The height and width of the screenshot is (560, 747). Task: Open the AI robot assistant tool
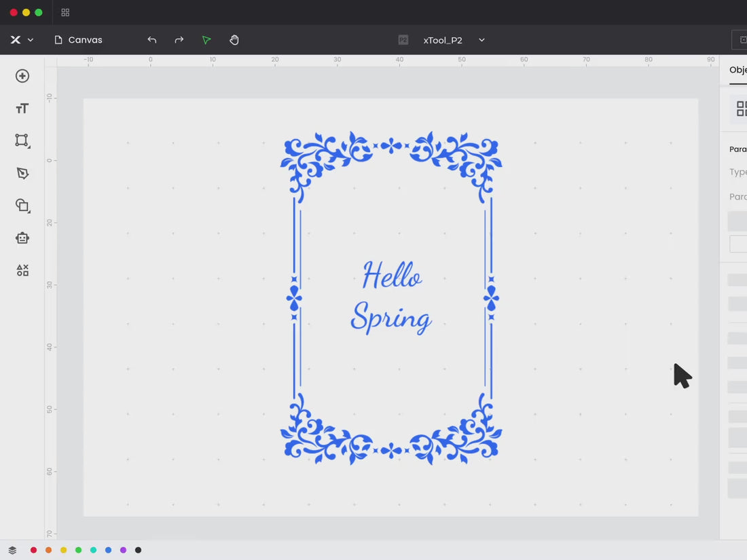pos(22,238)
